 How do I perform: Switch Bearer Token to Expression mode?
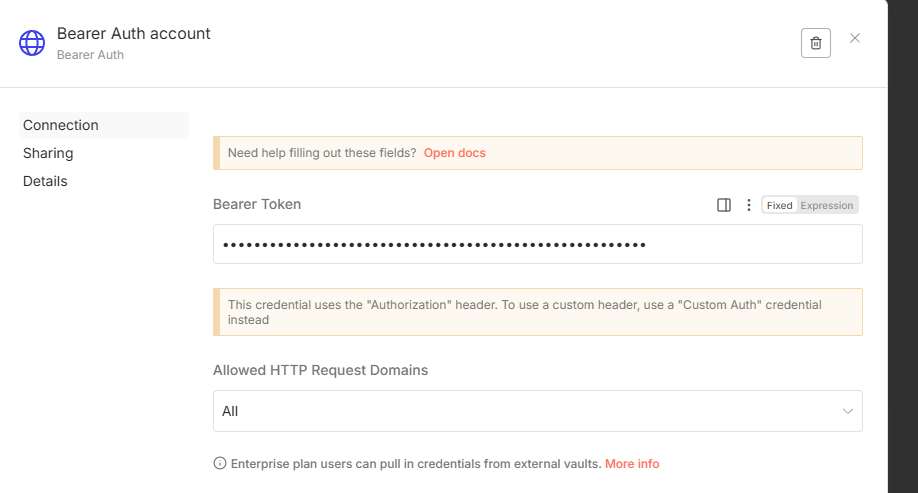827,205
